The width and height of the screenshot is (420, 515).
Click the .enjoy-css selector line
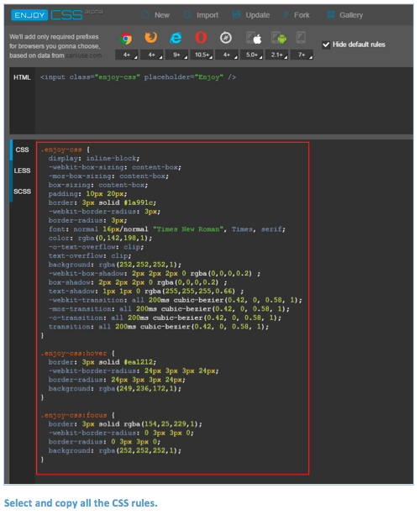coord(65,150)
